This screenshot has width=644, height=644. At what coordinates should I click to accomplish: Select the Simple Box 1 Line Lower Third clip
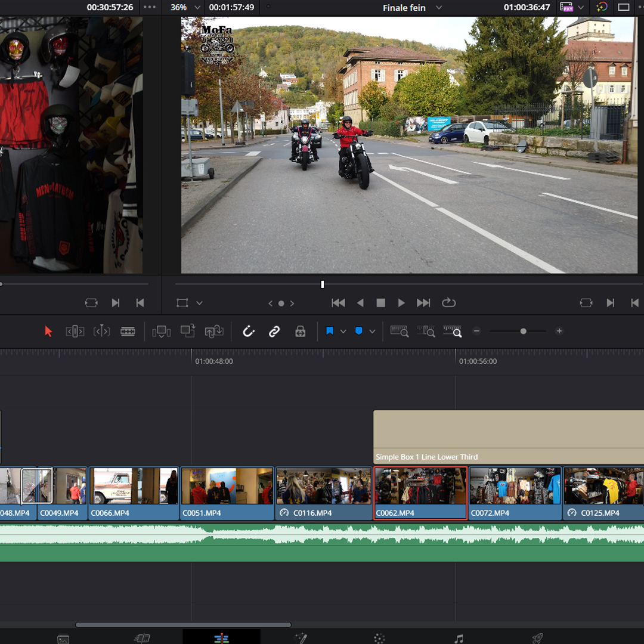point(509,437)
